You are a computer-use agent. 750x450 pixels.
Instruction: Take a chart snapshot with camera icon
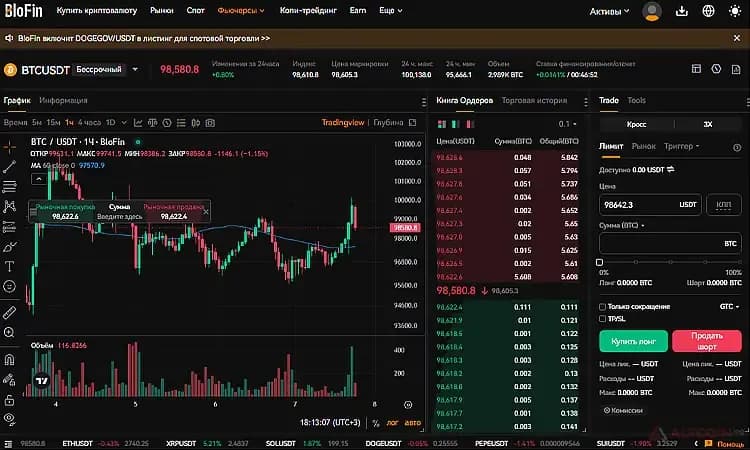(210, 123)
